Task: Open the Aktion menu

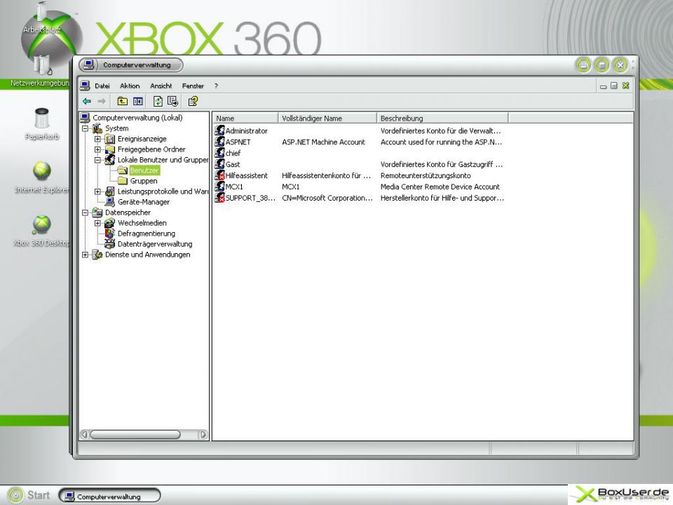Action: coord(130,86)
